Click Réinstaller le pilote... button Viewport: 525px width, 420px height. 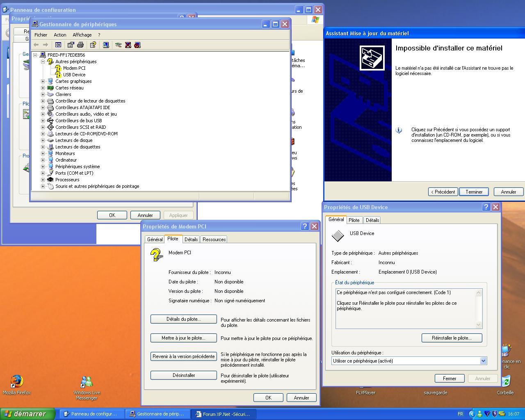[452, 338]
